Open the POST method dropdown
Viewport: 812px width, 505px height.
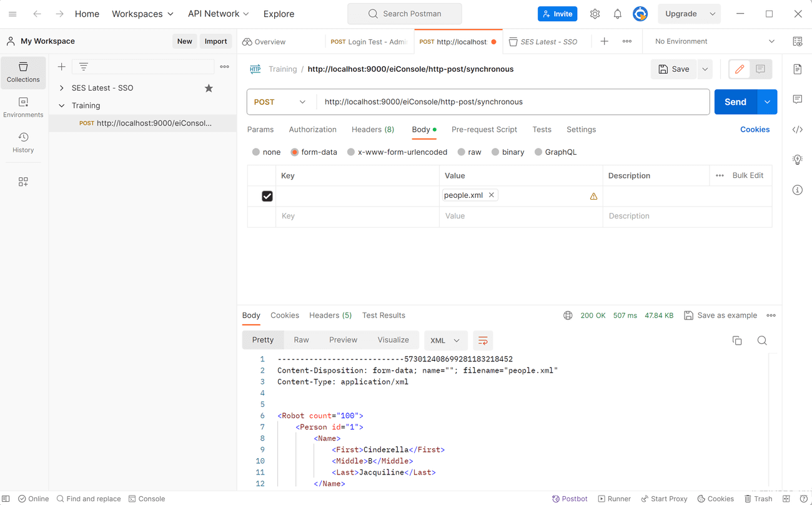tap(281, 102)
